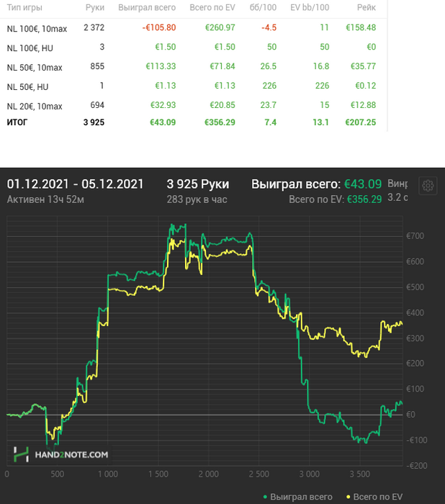Click the '€32.93' winnings cell
445x504 pixels.
[163, 105]
